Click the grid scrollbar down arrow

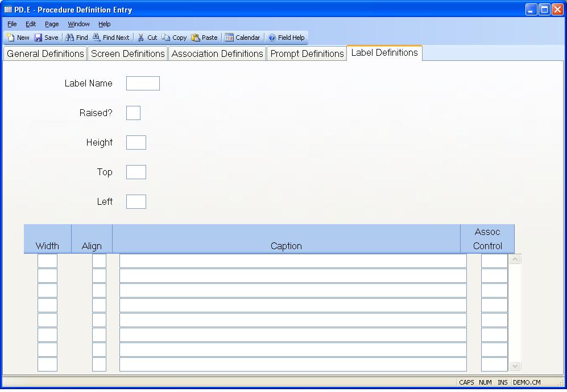pos(515,366)
